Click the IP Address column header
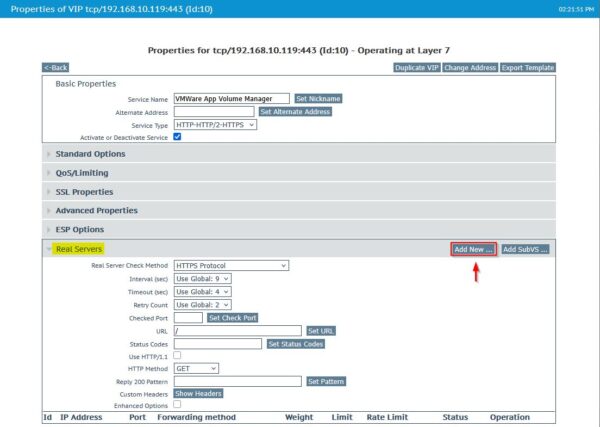This screenshot has height=427, width=600. click(81, 417)
